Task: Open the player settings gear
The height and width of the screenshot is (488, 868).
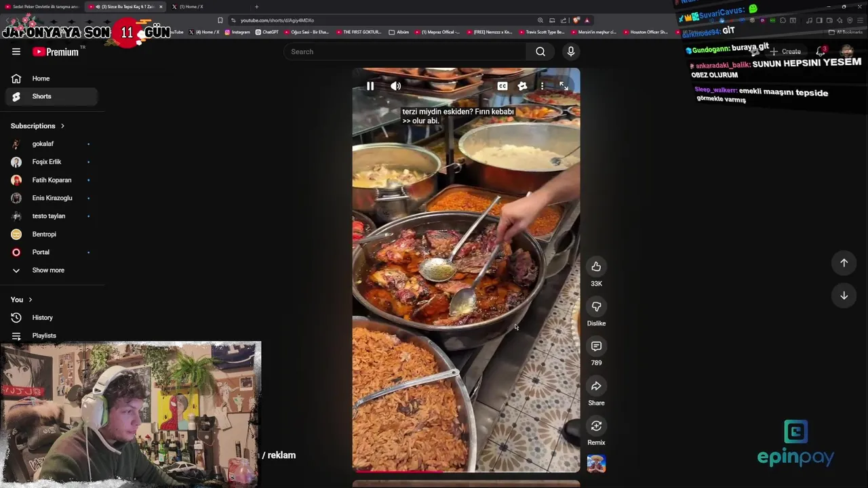Action: [522, 86]
